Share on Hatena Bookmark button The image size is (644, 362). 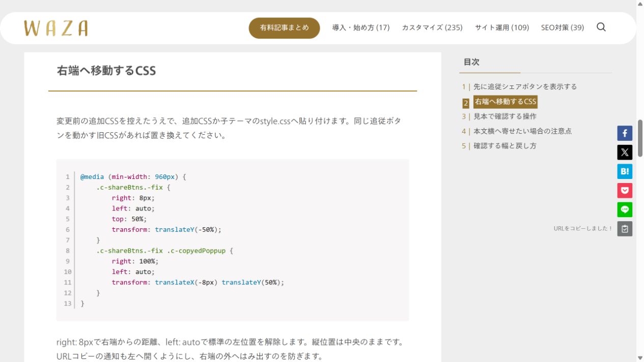tap(625, 171)
